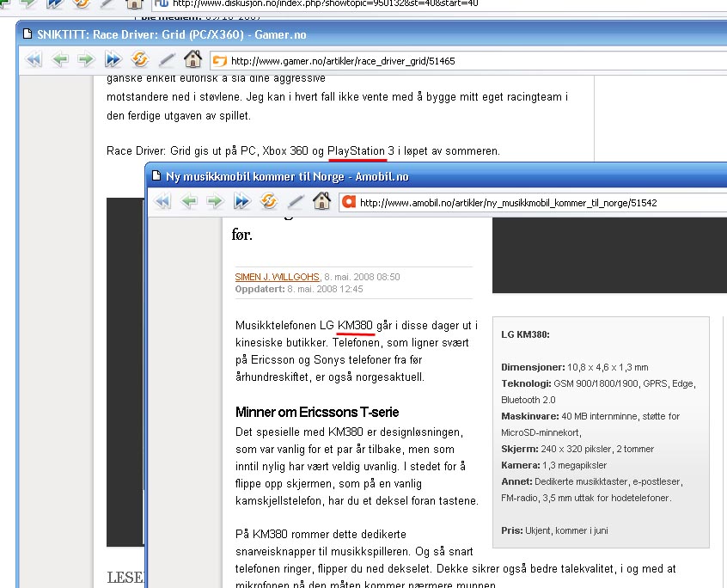Click the underlined text PlayStation 3 in Gamer.no
The width and height of the screenshot is (727, 588).
click(x=361, y=151)
